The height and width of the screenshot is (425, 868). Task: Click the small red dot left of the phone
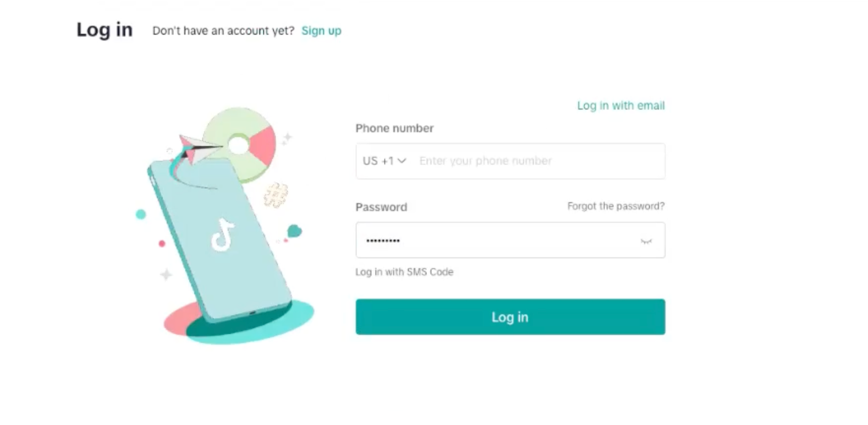162,243
